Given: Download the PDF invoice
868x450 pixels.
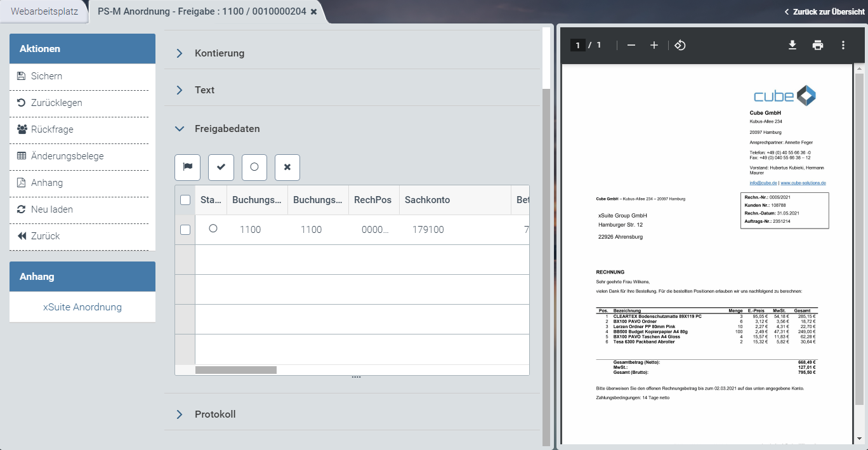Looking at the screenshot, I should pos(792,45).
